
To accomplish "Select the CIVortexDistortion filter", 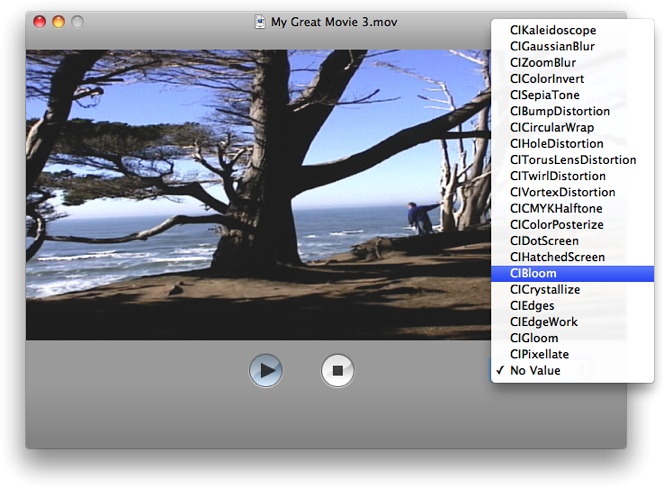I will point(562,192).
